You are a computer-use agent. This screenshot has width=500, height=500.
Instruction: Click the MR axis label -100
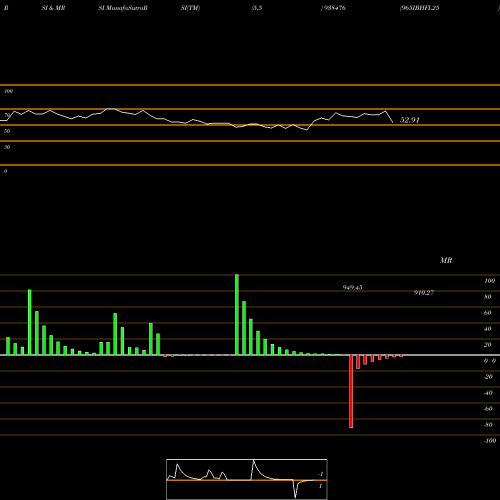490,441
